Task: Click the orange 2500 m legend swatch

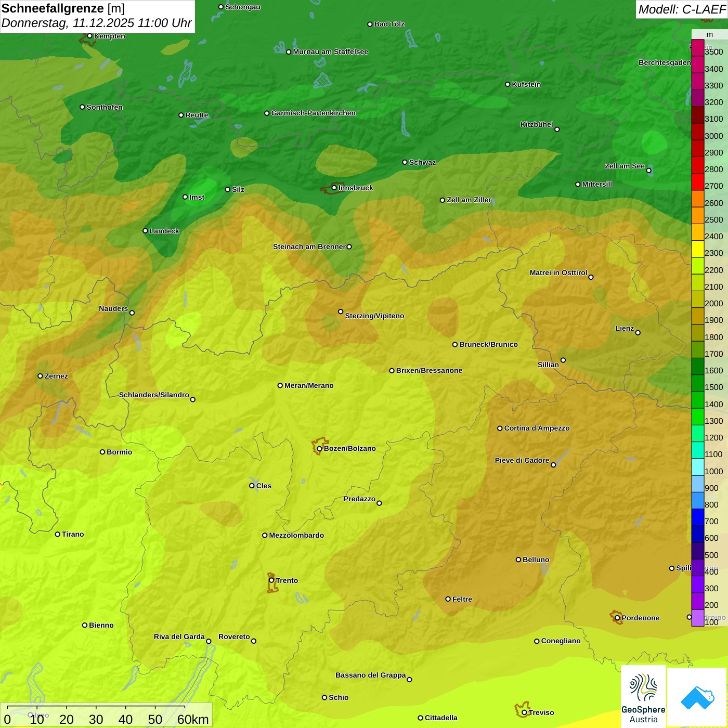Action: [698, 216]
